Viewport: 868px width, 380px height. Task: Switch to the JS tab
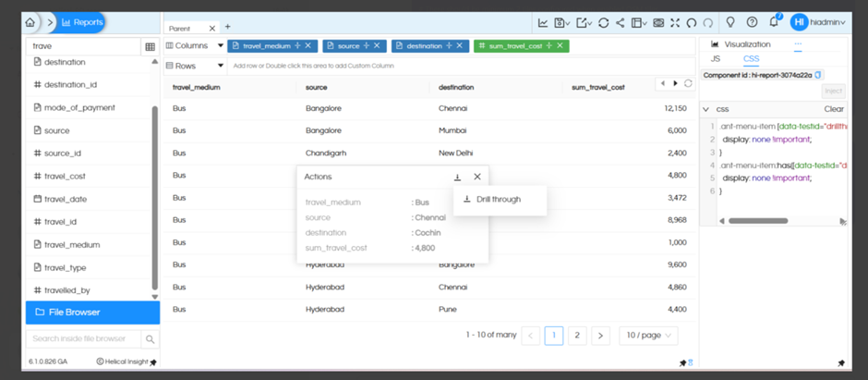click(x=715, y=59)
